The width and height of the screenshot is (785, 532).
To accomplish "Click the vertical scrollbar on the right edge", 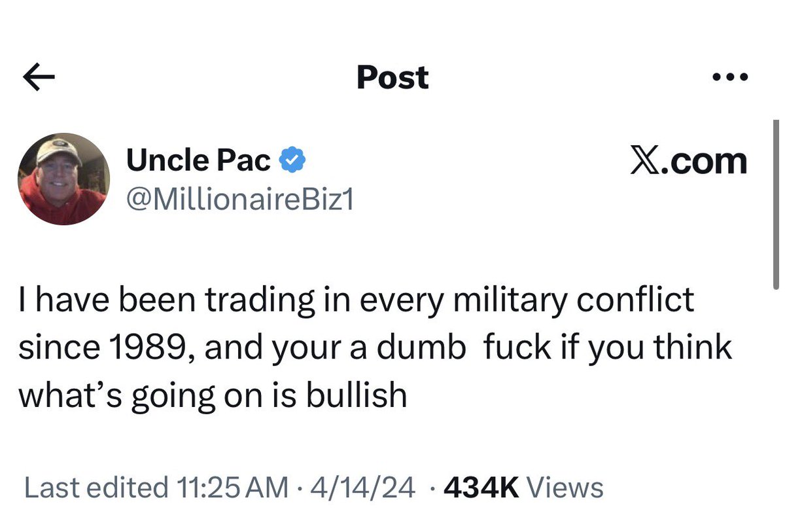I will pos(775,204).
